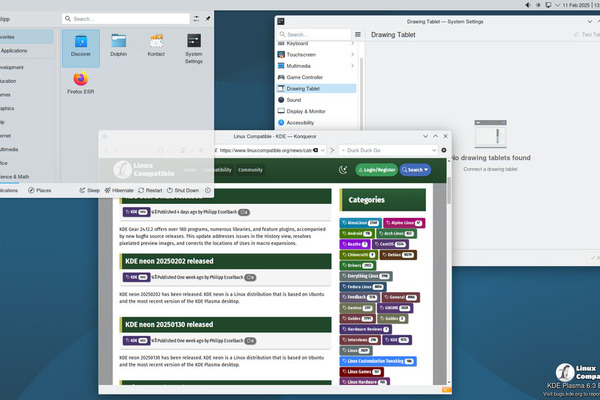This screenshot has height=400, width=600.
Task: Click the Login/Register button
Action: (379, 170)
